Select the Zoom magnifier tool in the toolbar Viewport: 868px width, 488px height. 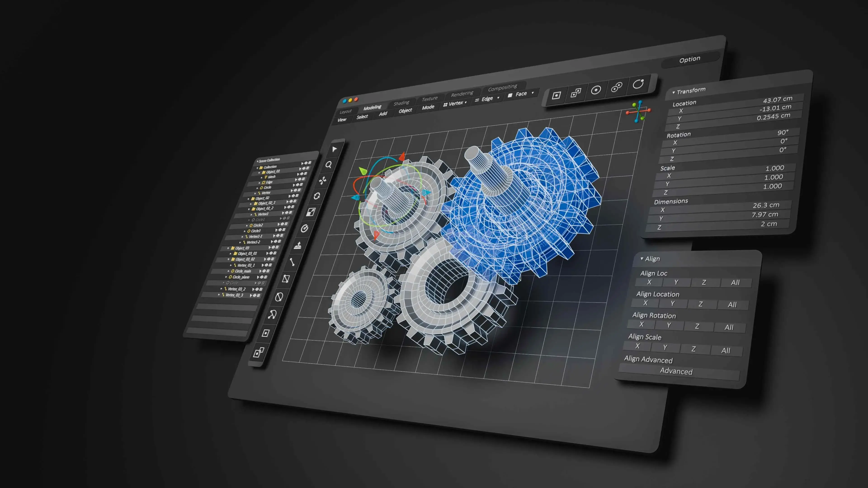329,165
